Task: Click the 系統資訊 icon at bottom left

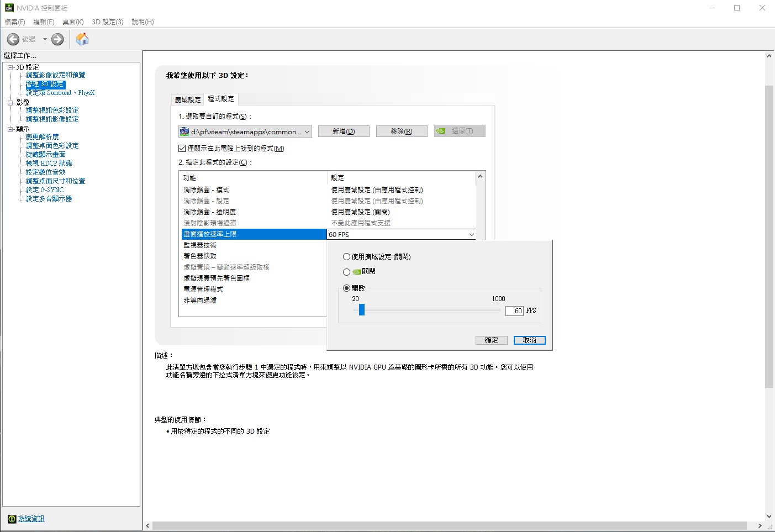Action: (x=12, y=519)
